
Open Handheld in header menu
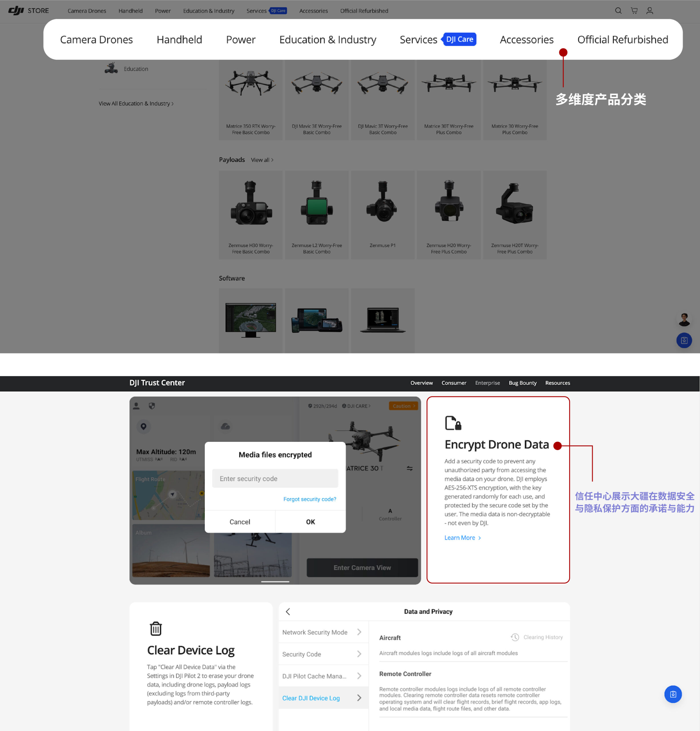coord(130,11)
